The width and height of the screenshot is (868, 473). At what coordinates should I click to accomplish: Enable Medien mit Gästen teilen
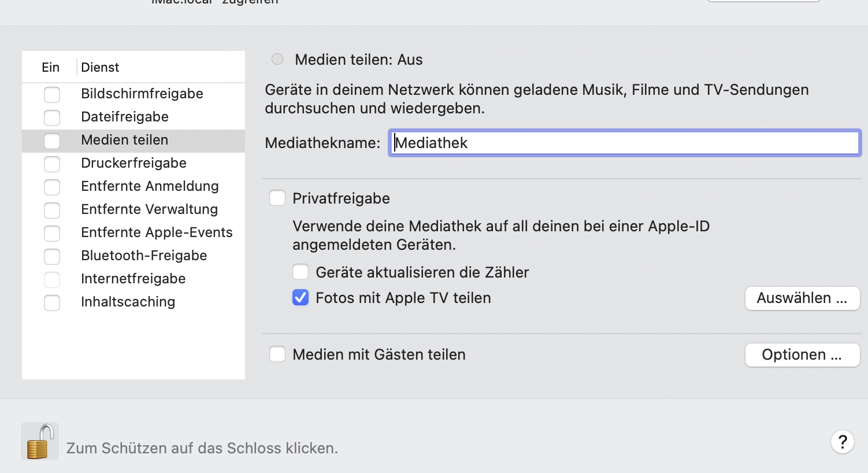[277, 354]
